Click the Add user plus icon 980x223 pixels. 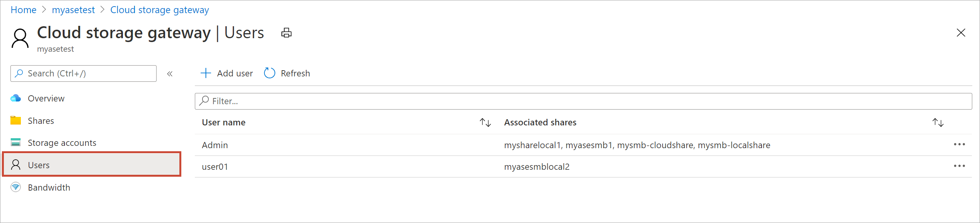point(206,73)
